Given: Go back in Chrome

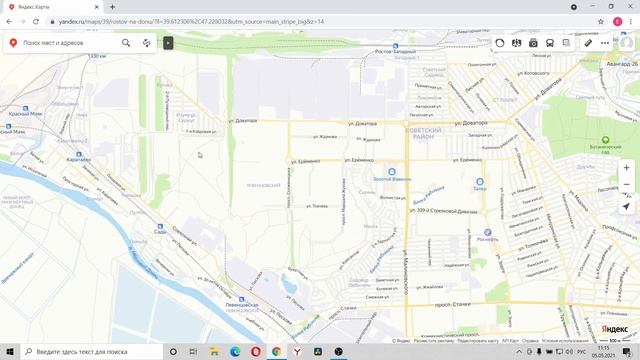Looking at the screenshot, I should tap(9, 22).
